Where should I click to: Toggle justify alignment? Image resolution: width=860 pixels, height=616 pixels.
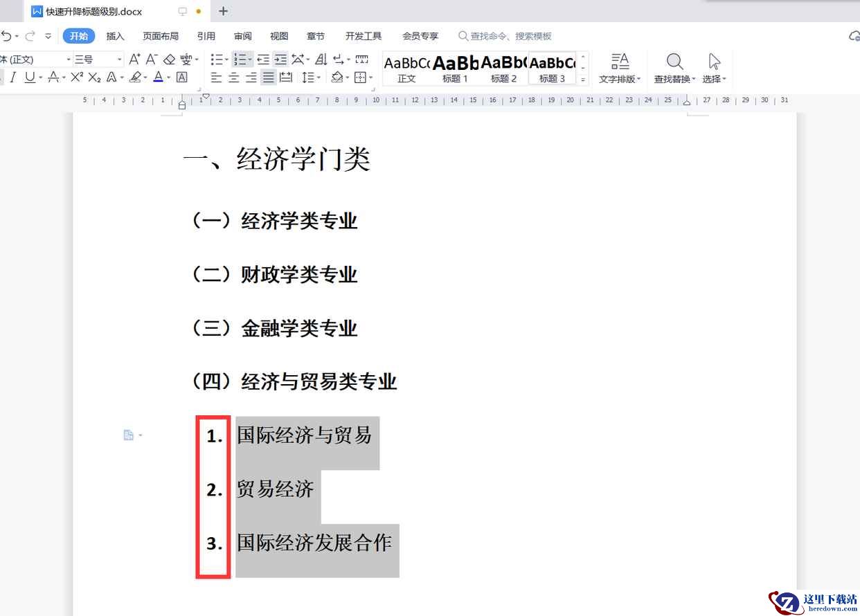[x=268, y=78]
